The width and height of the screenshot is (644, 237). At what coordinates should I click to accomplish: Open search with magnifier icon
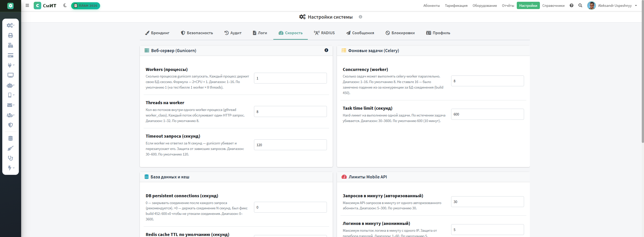tap(580, 6)
